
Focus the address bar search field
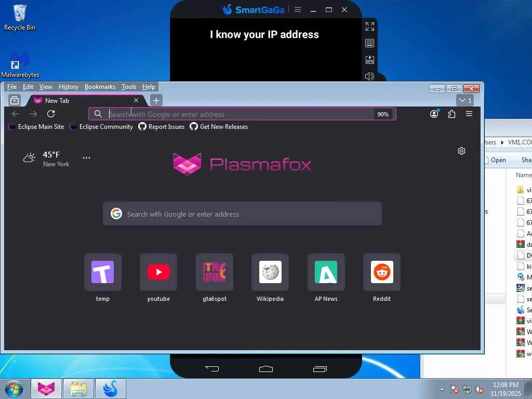242,114
